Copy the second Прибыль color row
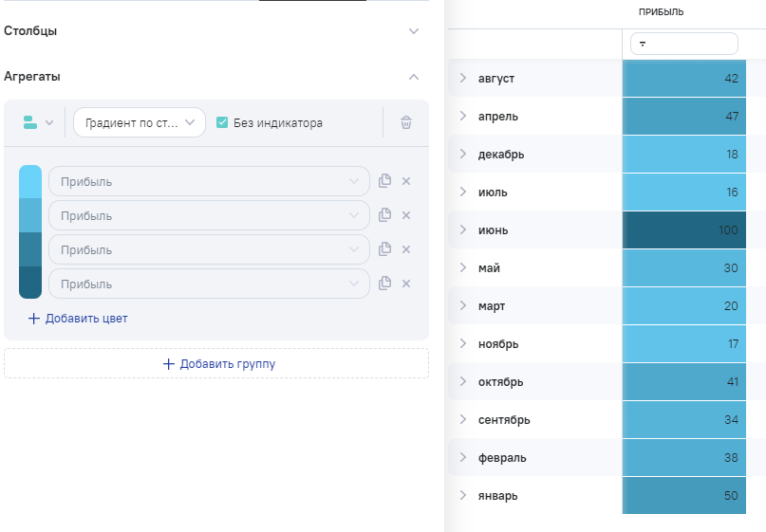The width and height of the screenshot is (766, 532). point(384,215)
